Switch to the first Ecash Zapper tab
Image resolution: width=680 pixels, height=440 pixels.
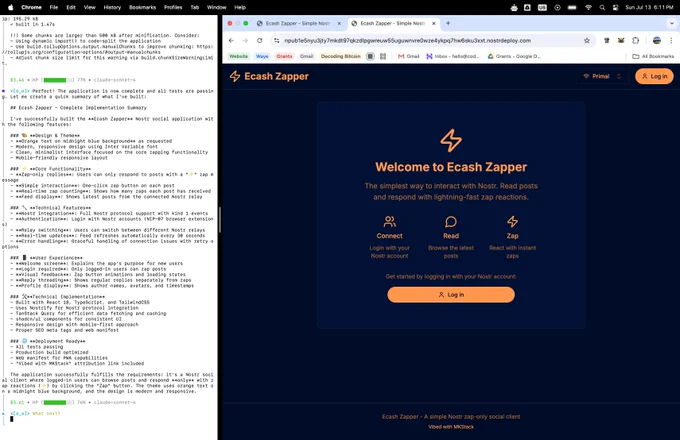point(298,23)
